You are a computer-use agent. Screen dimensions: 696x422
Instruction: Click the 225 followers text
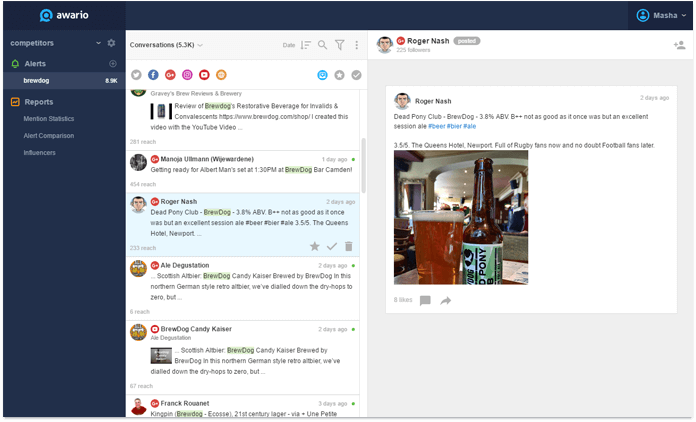pyautogui.click(x=413, y=50)
